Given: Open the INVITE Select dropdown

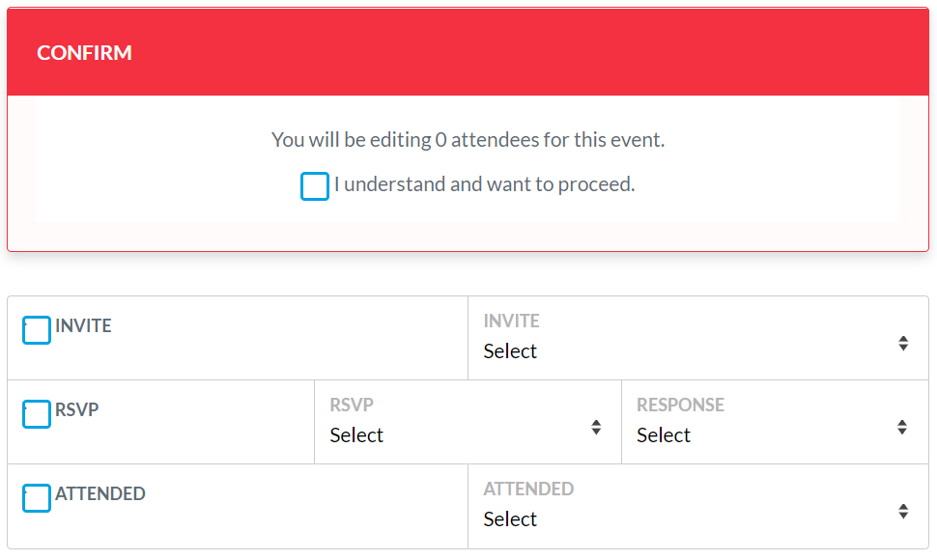Looking at the screenshot, I should (x=698, y=338).
